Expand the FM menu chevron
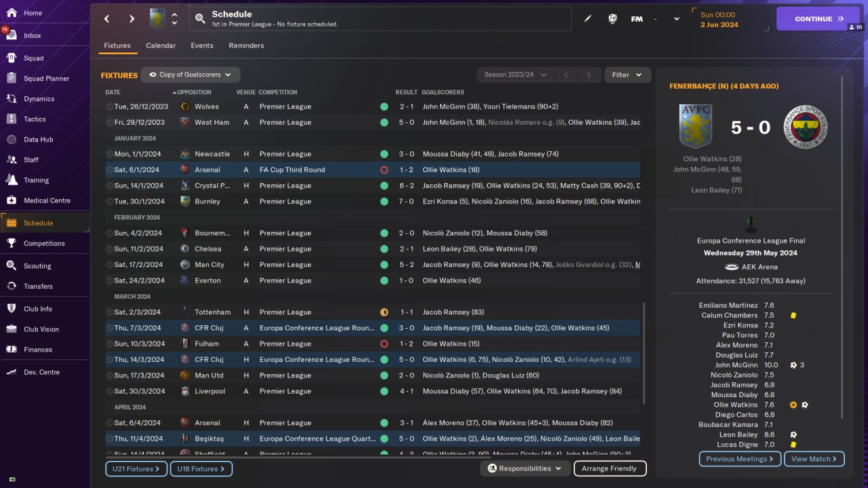This screenshot has height=488, width=868. (676, 19)
